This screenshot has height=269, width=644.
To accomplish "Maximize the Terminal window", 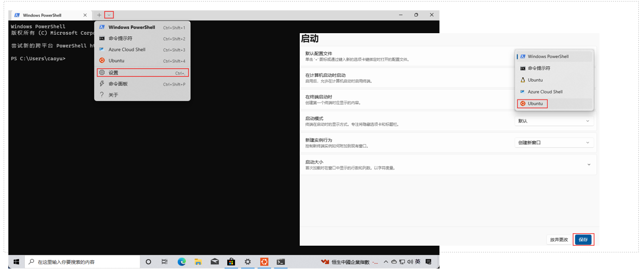I will [416, 15].
